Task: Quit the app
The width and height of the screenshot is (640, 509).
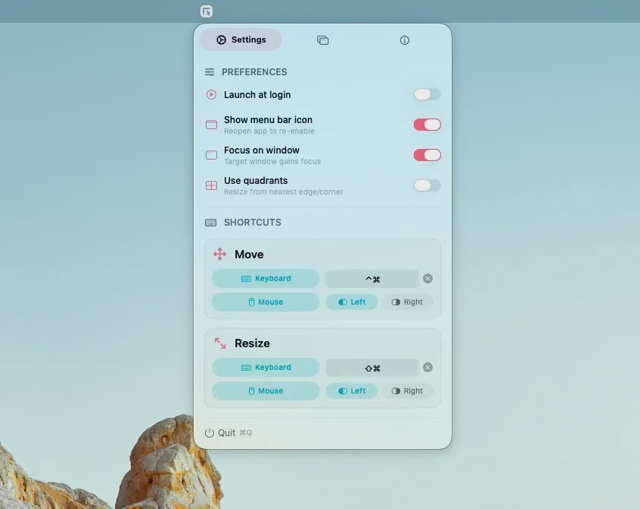Action: [x=229, y=433]
